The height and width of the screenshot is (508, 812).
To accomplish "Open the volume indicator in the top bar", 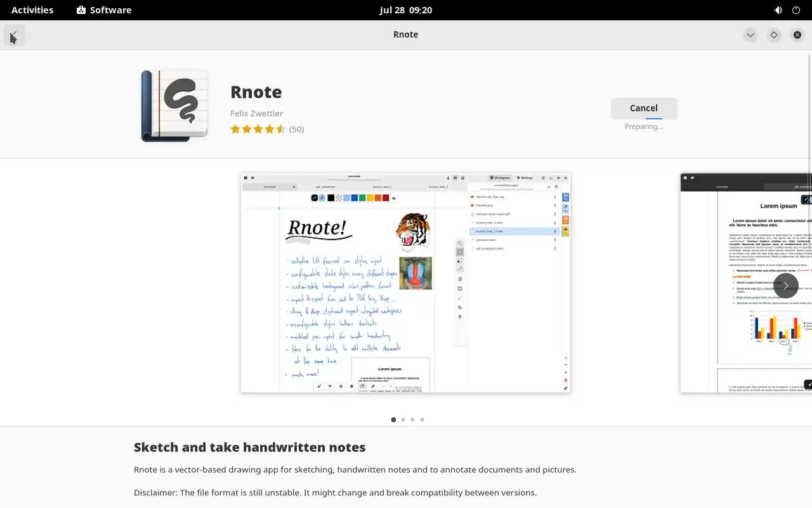I will [x=778, y=10].
